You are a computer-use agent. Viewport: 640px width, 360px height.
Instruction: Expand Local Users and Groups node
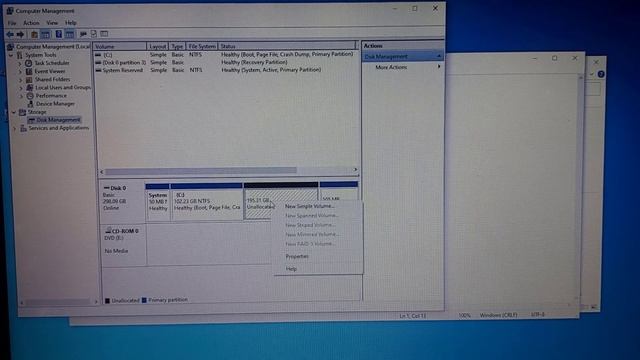[21, 88]
